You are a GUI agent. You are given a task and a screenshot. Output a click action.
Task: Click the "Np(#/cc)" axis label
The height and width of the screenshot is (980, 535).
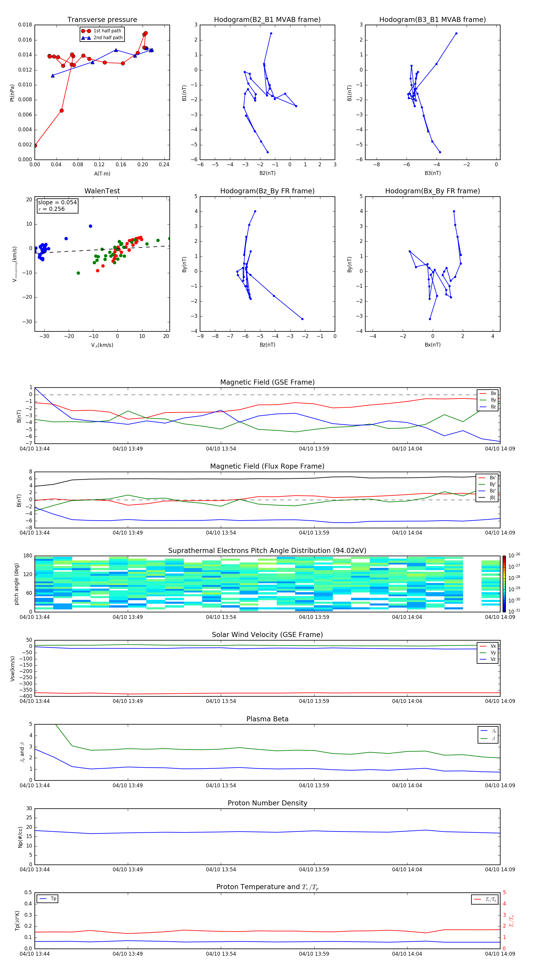20,837
